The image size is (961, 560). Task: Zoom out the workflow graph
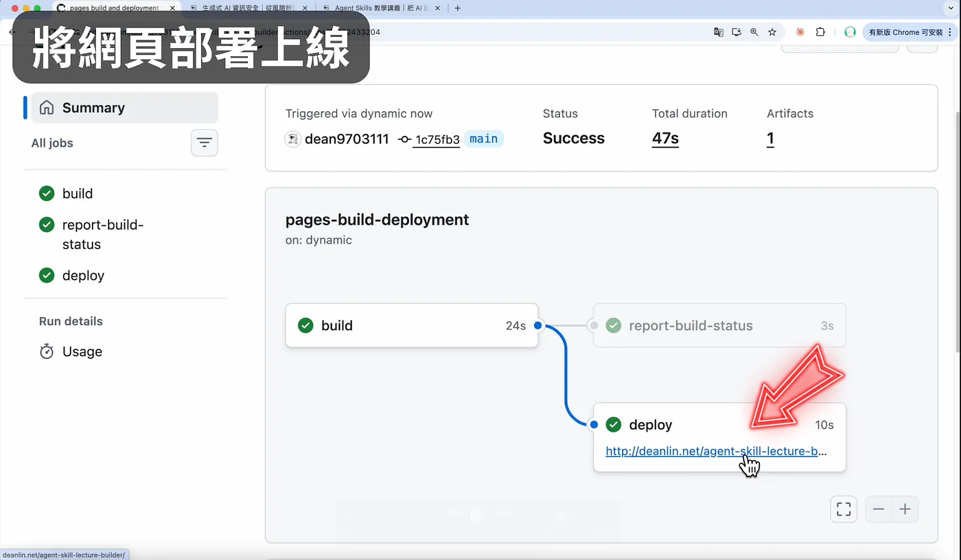(879, 509)
